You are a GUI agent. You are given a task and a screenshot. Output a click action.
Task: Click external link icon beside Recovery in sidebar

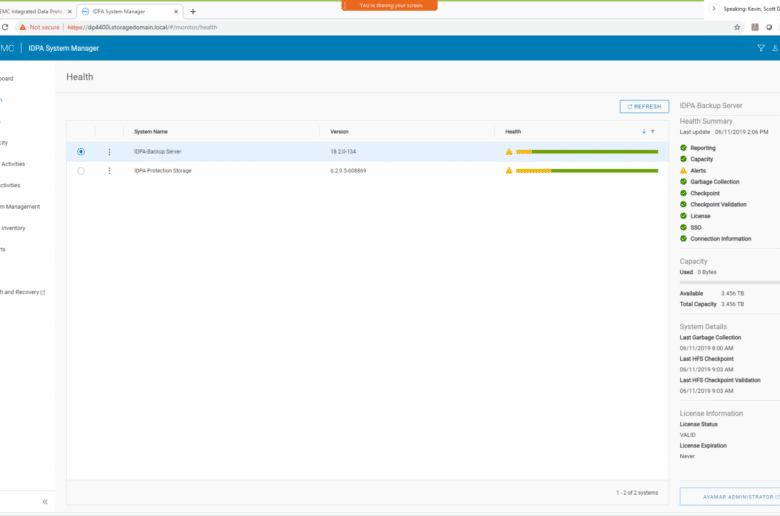click(43, 293)
